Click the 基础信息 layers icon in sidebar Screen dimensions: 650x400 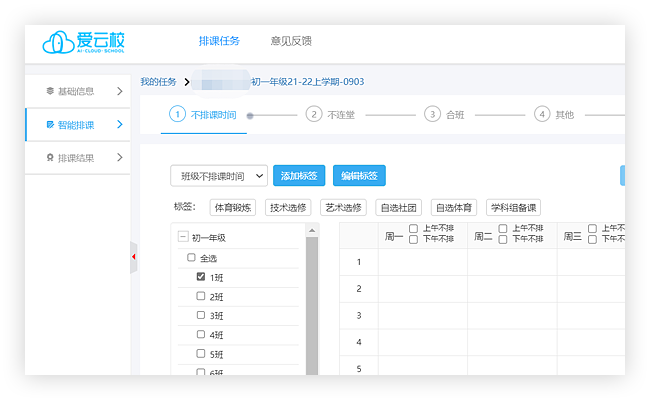click(x=50, y=92)
